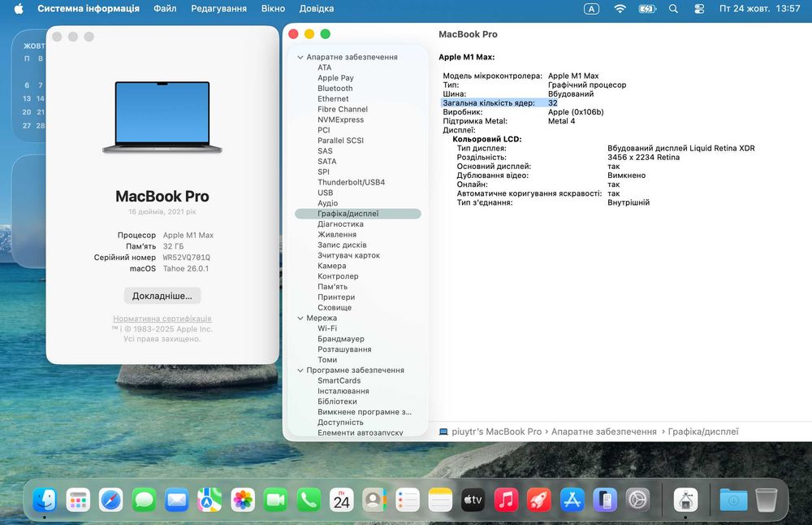Select 'USB' in sidebar
Image resolution: width=812 pixels, height=525 pixels.
tap(326, 193)
